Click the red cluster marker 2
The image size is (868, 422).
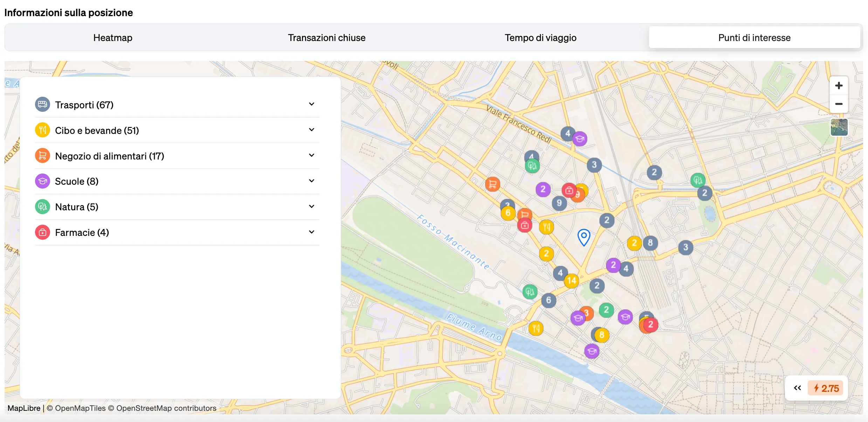click(x=650, y=325)
